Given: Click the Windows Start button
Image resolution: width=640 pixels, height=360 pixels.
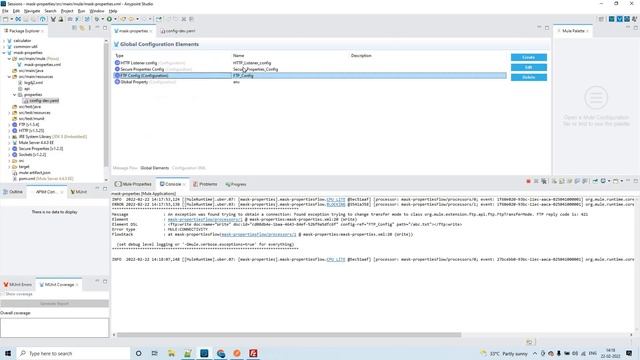Looking at the screenshot, I should [x=8, y=353].
